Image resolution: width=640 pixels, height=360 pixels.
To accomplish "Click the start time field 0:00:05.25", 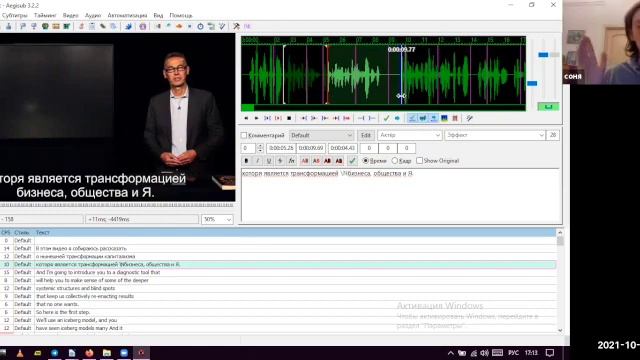I will pos(281,148).
